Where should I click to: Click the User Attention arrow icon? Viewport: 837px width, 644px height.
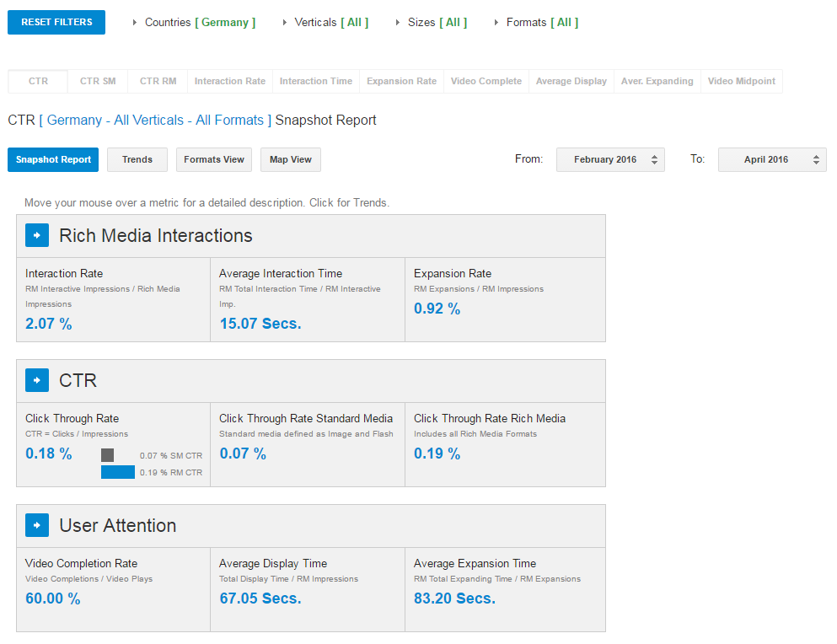(37, 525)
